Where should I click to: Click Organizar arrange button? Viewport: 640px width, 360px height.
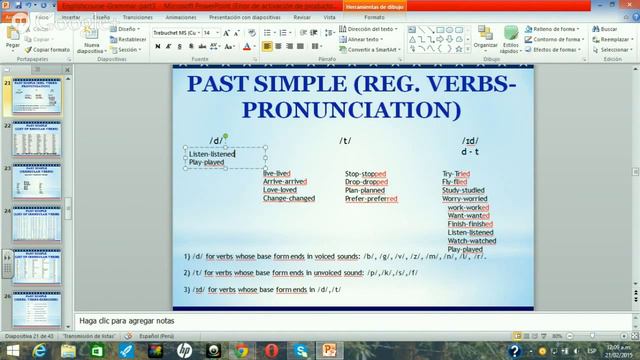485,38
